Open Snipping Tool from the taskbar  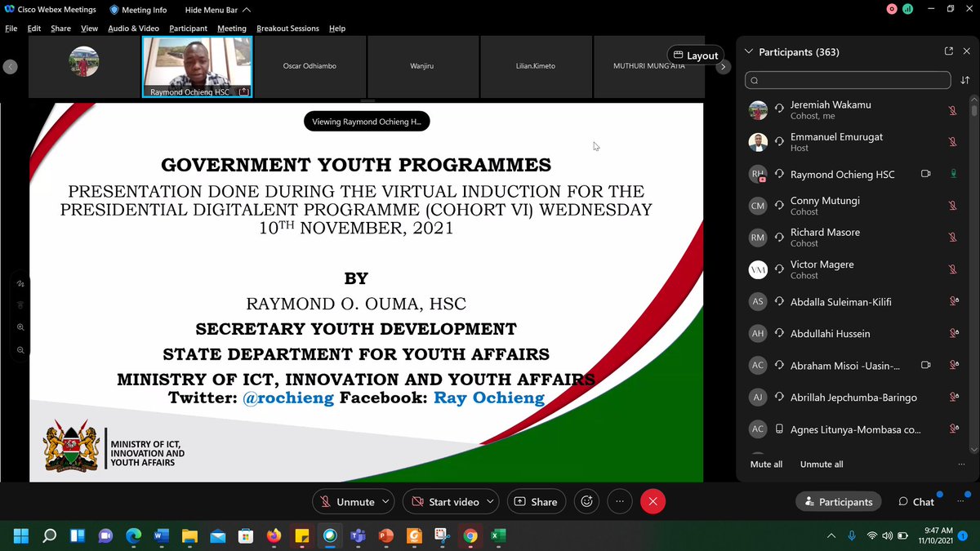[x=442, y=535]
